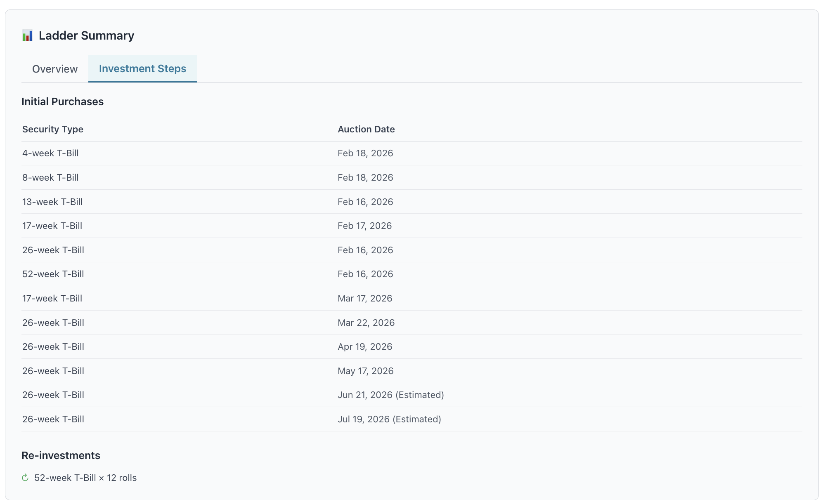Select the 52-week T-Bill row
823x504 pixels.
point(53,274)
